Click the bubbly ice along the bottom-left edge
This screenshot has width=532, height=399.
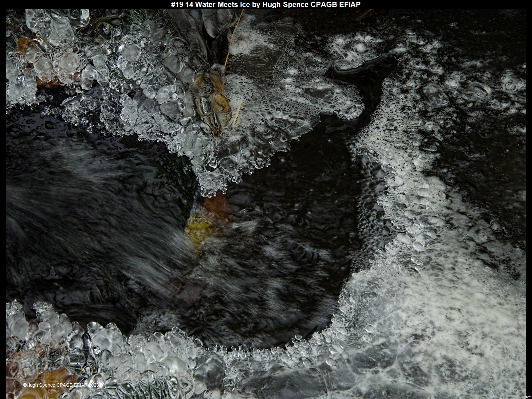click(x=100, y=349)
